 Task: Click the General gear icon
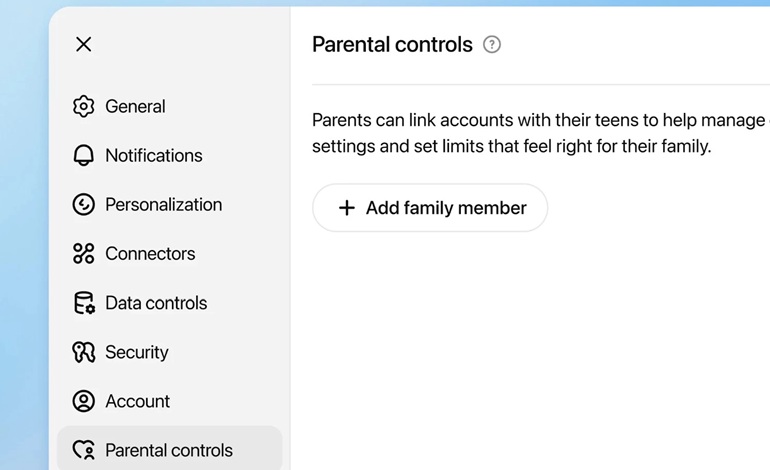(83, 106)
